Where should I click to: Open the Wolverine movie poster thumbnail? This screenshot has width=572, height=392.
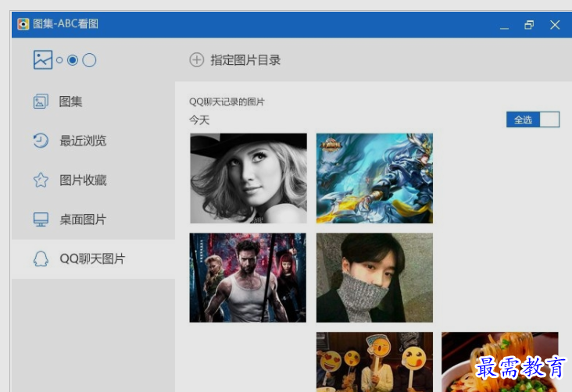click(248, 277)
